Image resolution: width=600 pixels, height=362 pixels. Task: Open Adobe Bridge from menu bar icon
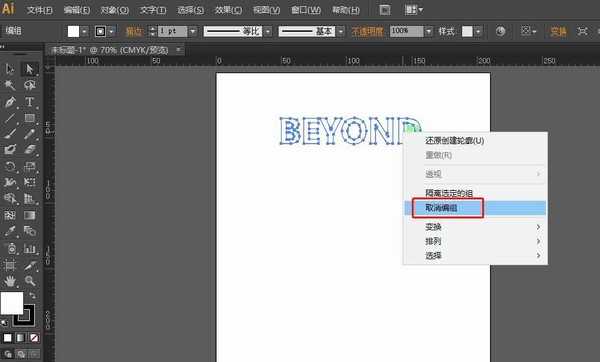[385, 10]
